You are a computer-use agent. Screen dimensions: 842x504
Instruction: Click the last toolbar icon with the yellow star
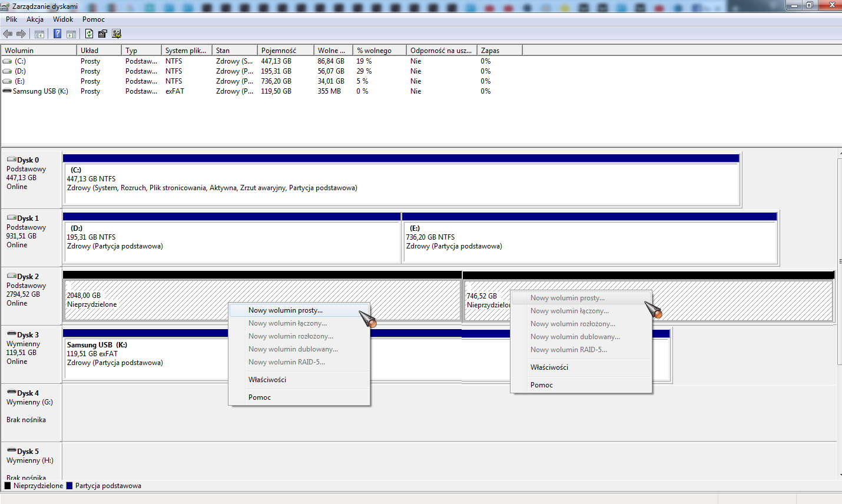pyautogui.click(x=117, y=34)
